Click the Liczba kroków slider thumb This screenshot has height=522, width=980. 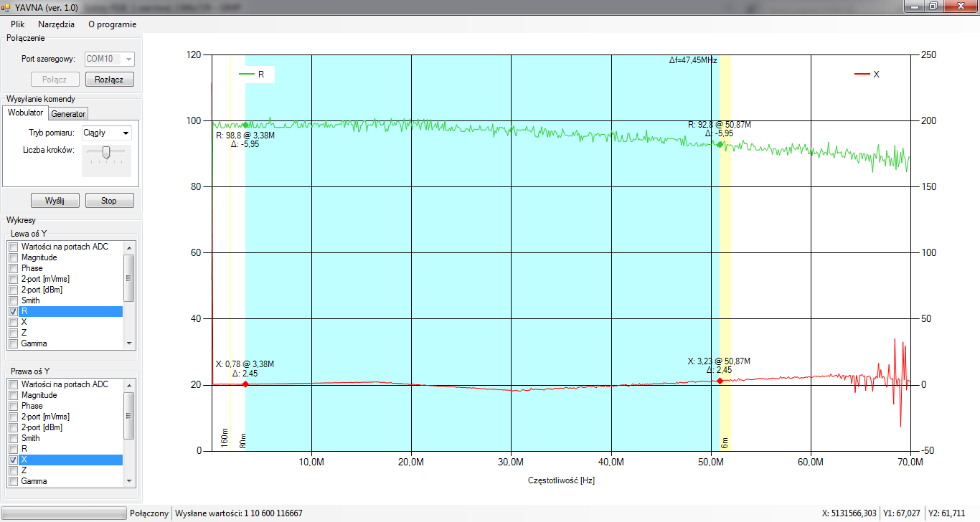106,152
